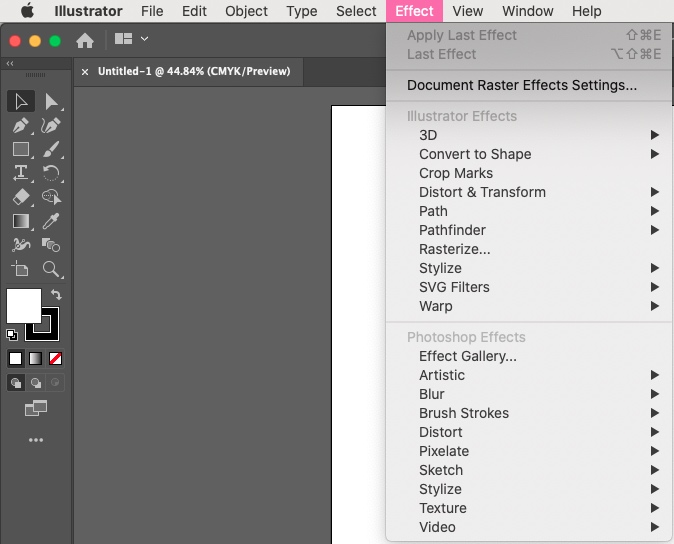The width and height of the screenshot is (674, 544).
Task: Expand the 3D effects submenu
Action: click(529, 135)
